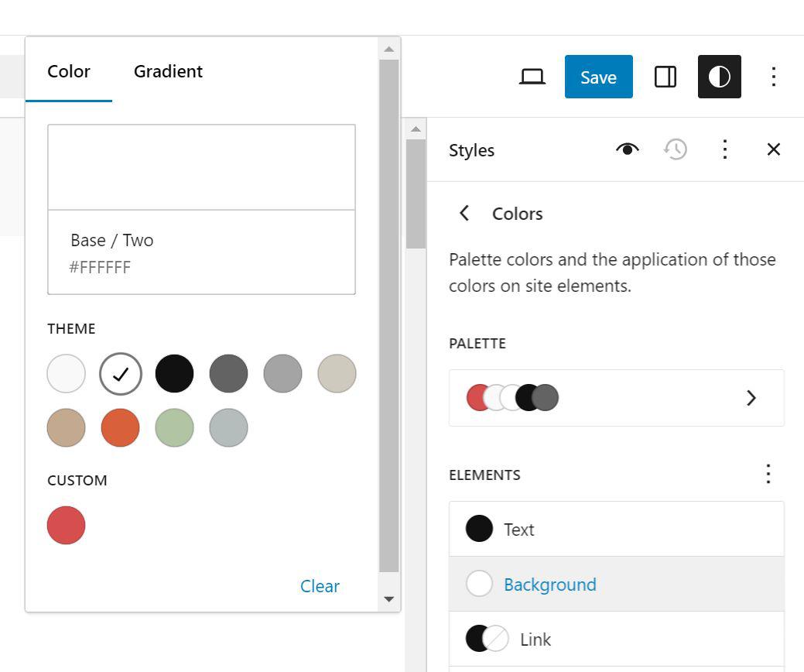This screenshot has height=672, width=804.
Task: Switch to the Gradient tab
Action: [168, 71]
